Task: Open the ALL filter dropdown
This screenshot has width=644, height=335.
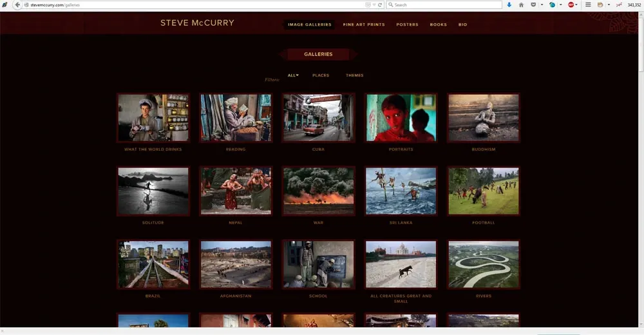Action: coord(293,75)
